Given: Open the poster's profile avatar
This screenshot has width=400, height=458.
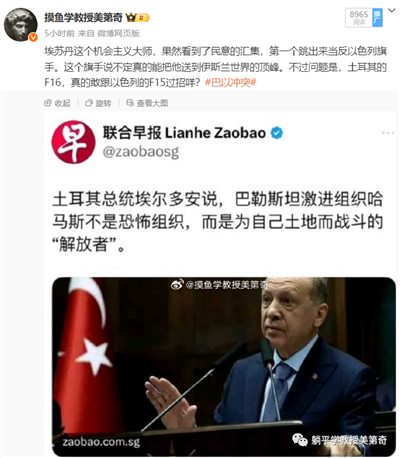Looking at the screenshot, I should pos(20,25).
